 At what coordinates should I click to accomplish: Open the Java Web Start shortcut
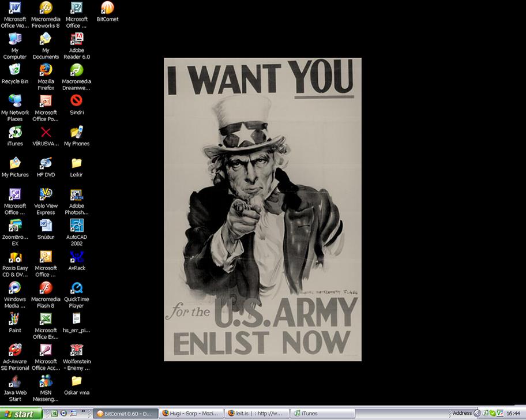point(15,388)
